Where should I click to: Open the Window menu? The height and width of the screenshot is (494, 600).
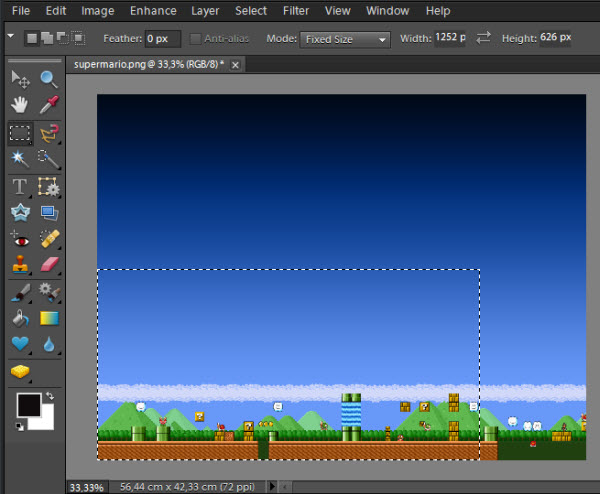388,11
